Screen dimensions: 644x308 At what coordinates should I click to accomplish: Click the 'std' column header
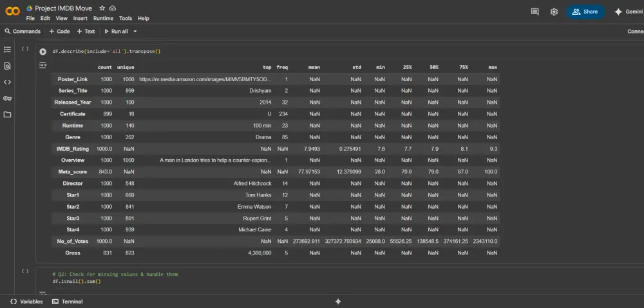[x=357, y=68]
